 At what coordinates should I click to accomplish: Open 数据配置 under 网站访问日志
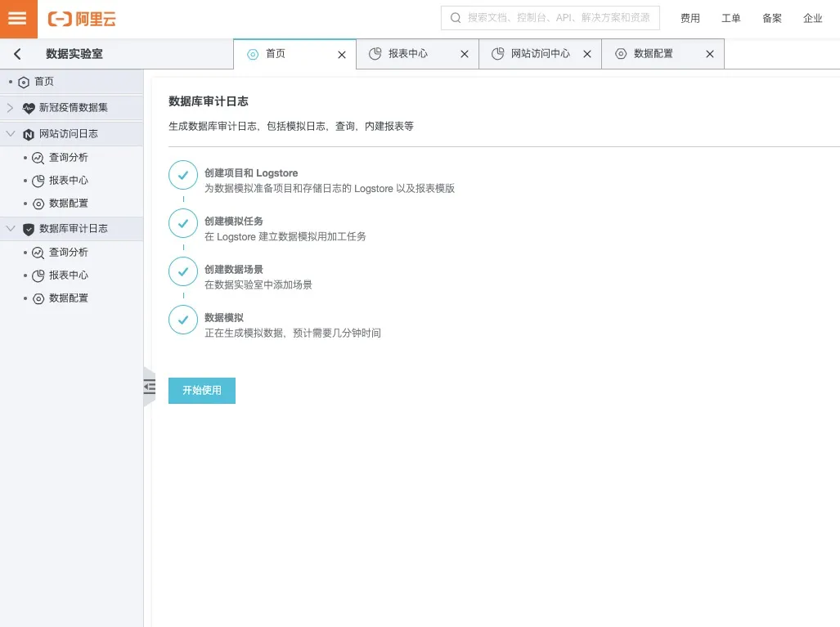tap(69, 204)
